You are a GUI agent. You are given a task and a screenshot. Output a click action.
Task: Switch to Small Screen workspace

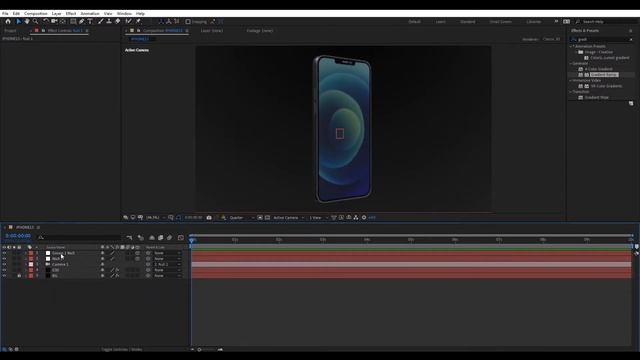[500, 22]
